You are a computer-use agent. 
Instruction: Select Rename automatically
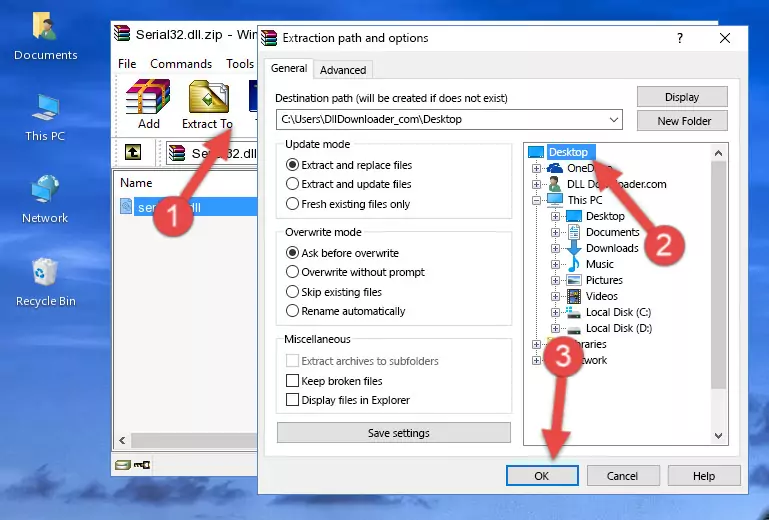pyautogui.click(x=345, y=311)
